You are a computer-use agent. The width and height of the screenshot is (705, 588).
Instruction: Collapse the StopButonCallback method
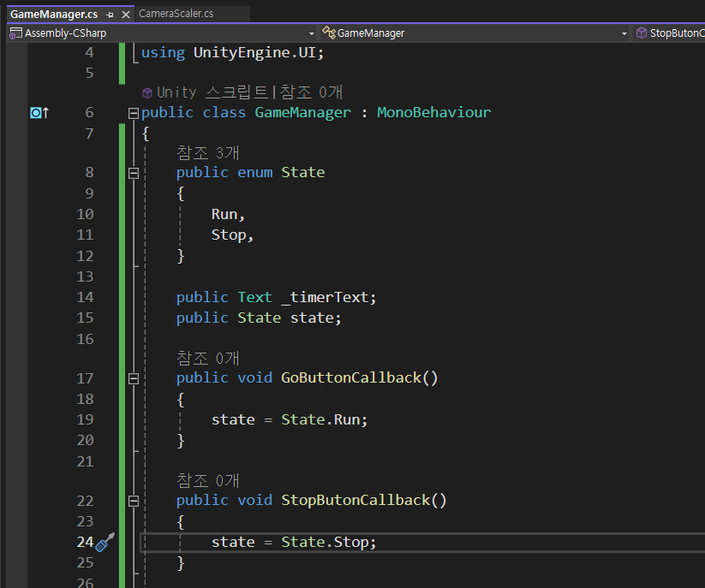coord(133,501)
